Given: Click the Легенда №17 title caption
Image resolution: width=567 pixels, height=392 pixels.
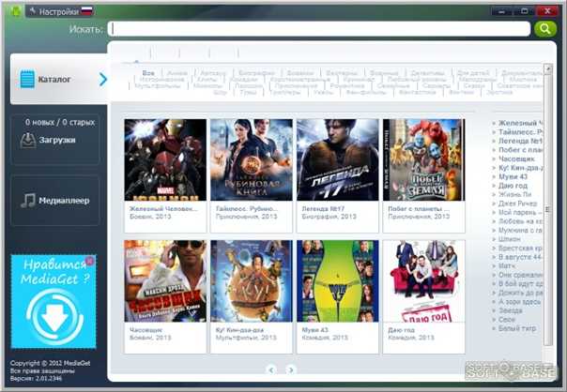Looking at the screenshot, I should pyautogui.click(x=323, y=209).
